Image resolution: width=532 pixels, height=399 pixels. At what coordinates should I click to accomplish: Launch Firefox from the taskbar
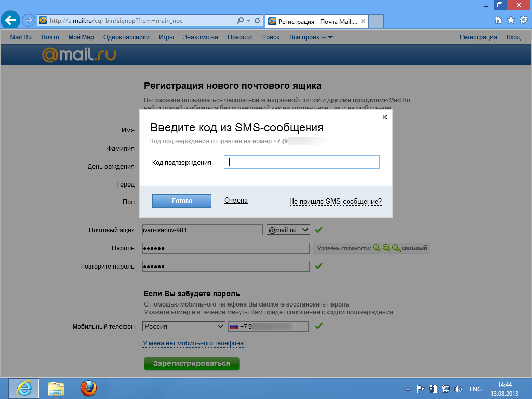[x=88, y=389]
